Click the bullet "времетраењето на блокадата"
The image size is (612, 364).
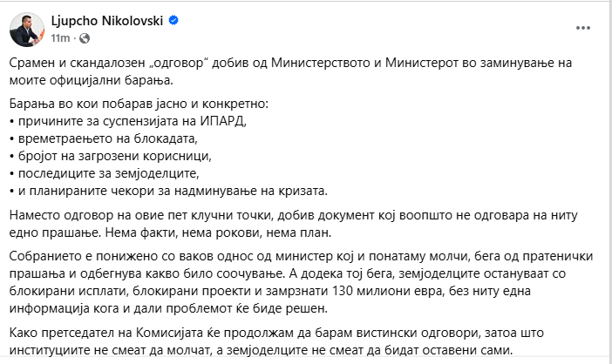pos(105,137)
